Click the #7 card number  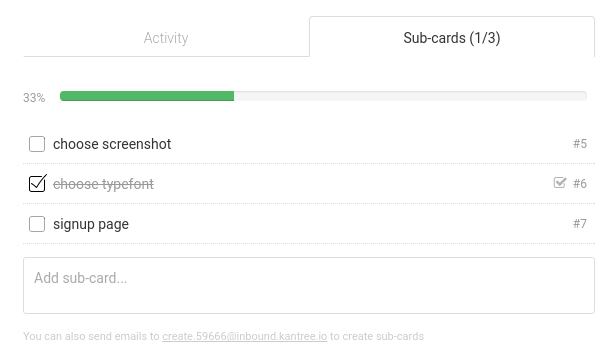click(580, 224)
